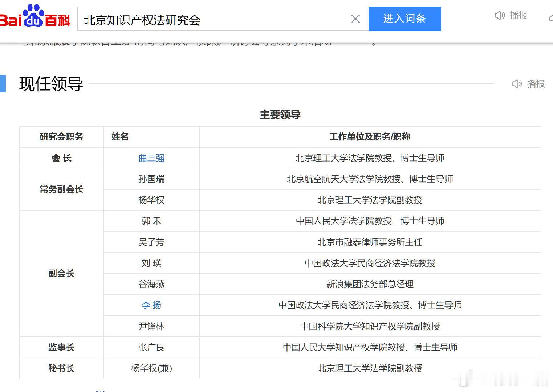Viewport: 553px width, 392px height.
Task: Open the 李 扬 name link
Action: [151, 305]
